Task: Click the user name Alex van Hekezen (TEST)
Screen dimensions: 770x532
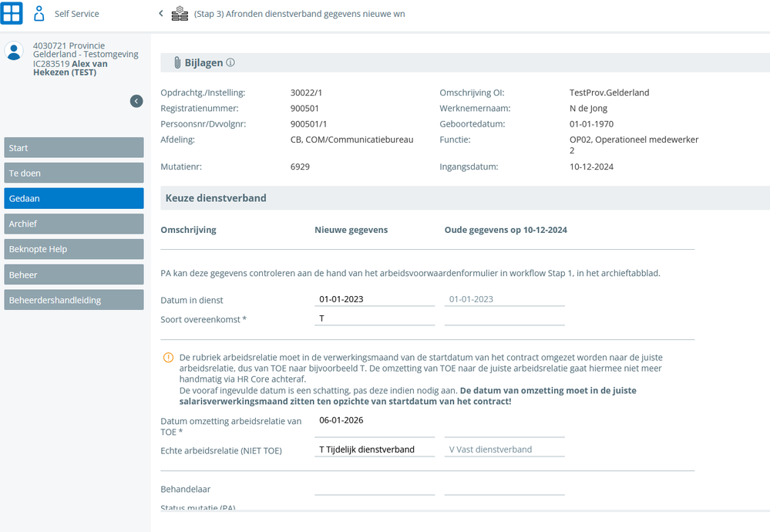Action: (x=70, y=68)
